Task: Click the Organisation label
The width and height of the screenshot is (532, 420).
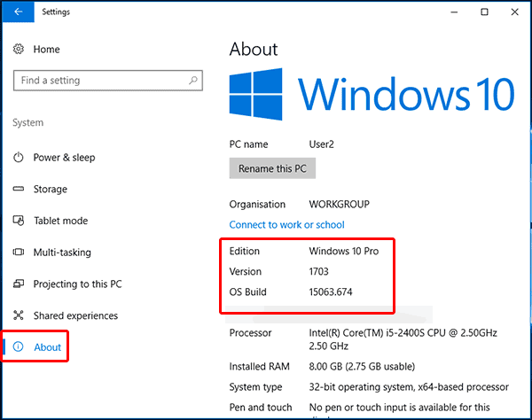Action: pos(257,205)
